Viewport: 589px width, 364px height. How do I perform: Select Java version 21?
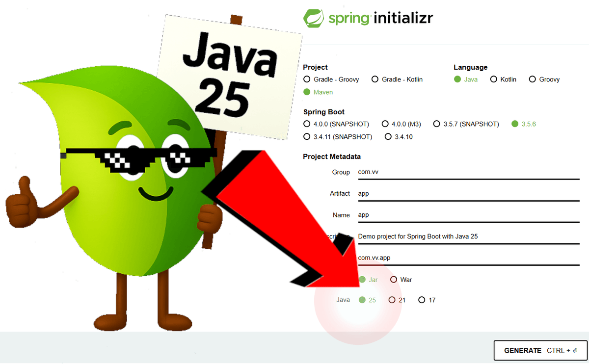point(397,300)
